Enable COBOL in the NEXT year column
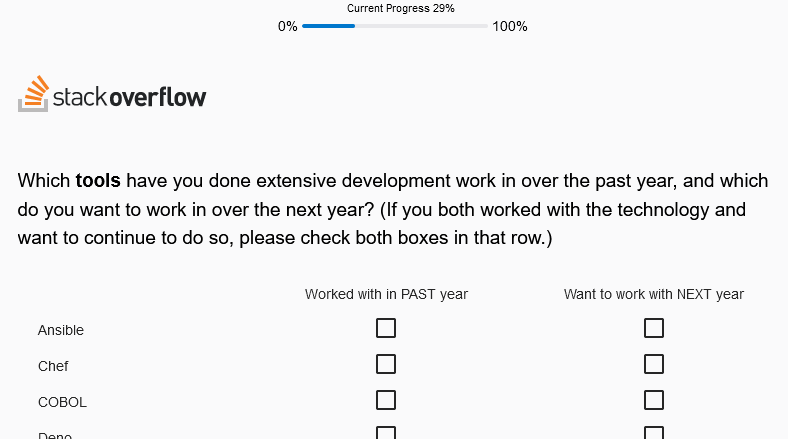The width and height of the screenshot is (788, 439). pos(654,400)
